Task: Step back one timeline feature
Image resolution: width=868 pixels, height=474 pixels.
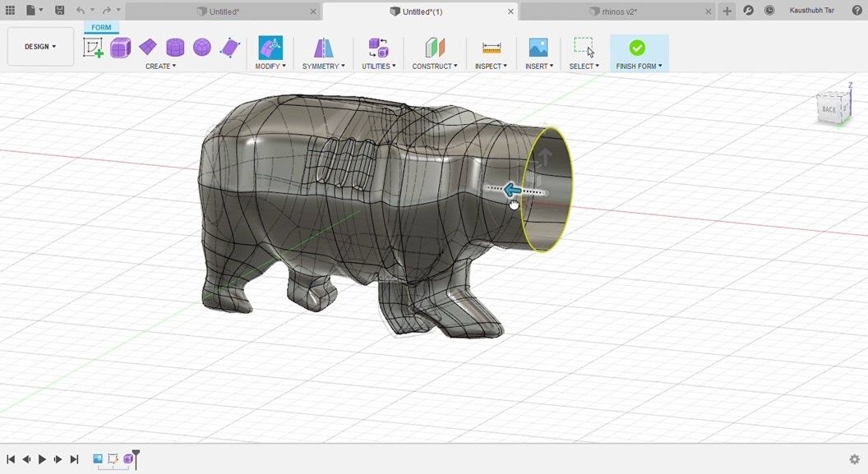Action: pos(26,459)
